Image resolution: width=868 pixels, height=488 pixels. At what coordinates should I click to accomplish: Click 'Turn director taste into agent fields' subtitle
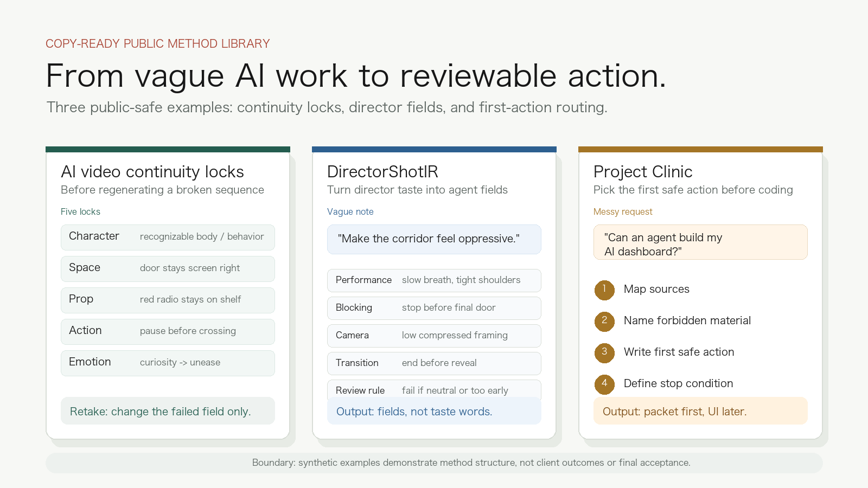point(417,190)
